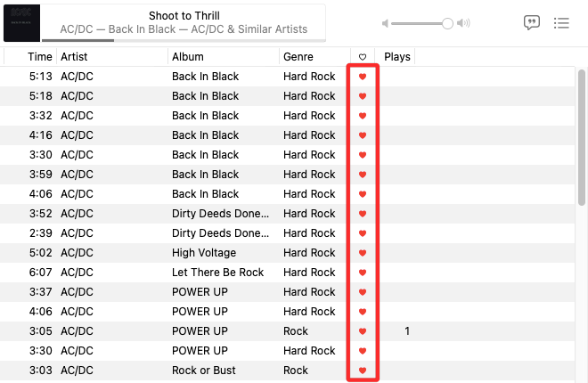The height and width of the screenshot is (383, 588).
Task: Click the Genre column header
Action: tap(298, 57)
